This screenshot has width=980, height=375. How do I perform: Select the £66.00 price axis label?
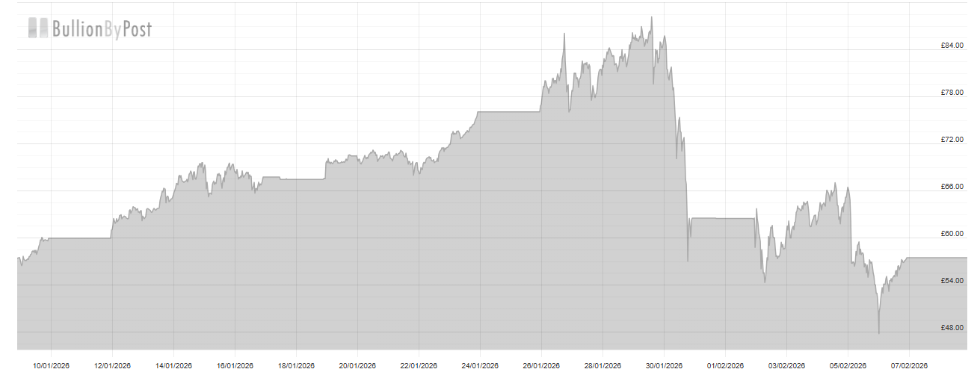(x=952, y=187)
